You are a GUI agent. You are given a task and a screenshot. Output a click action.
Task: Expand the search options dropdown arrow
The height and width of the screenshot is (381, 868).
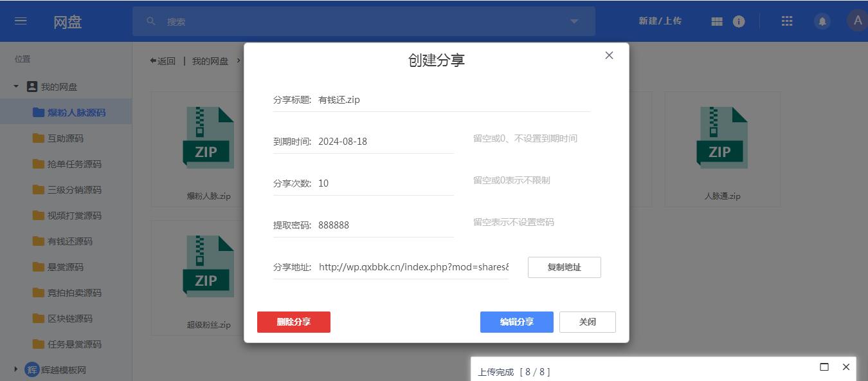(x=574, y=21)
